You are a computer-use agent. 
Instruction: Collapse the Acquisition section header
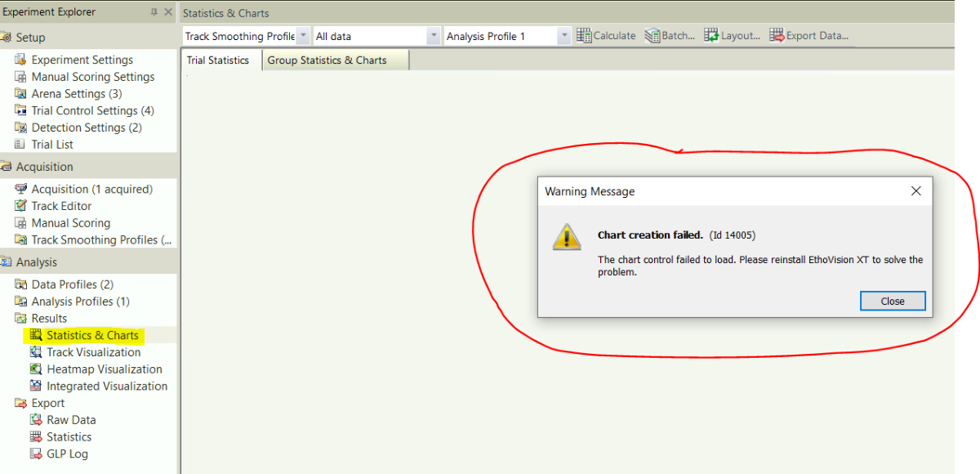point(88,167)
